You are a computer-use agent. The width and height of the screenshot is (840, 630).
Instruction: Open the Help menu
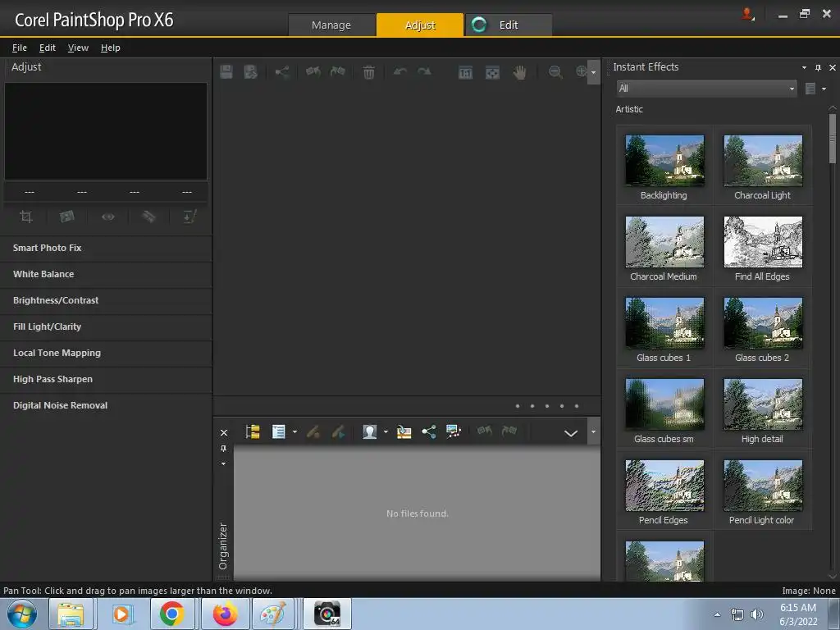point(111,48)
